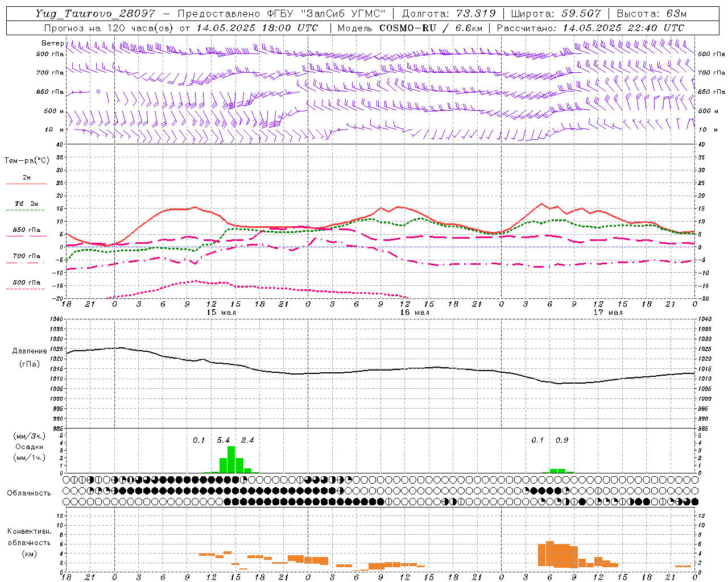The image size is (728, 582).
Task: Click the 850 гПа temperature legend entry
Action: click(x=27, y=230)
